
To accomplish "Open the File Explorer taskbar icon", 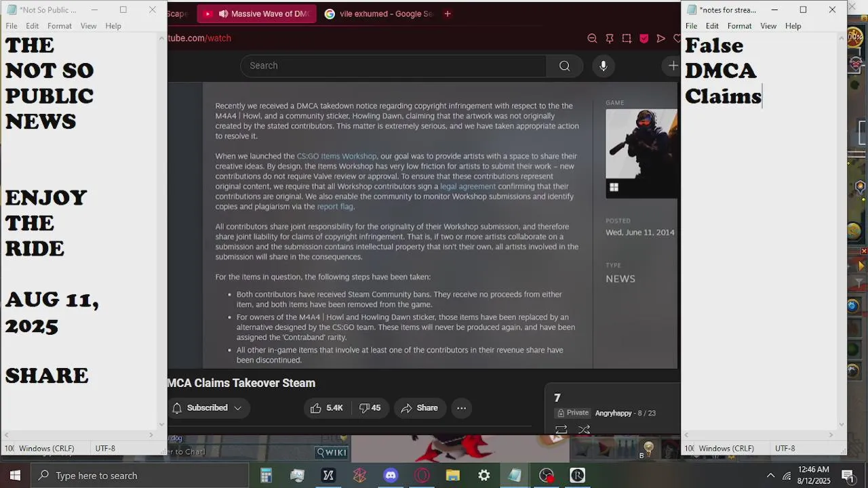I will point(452,476).
